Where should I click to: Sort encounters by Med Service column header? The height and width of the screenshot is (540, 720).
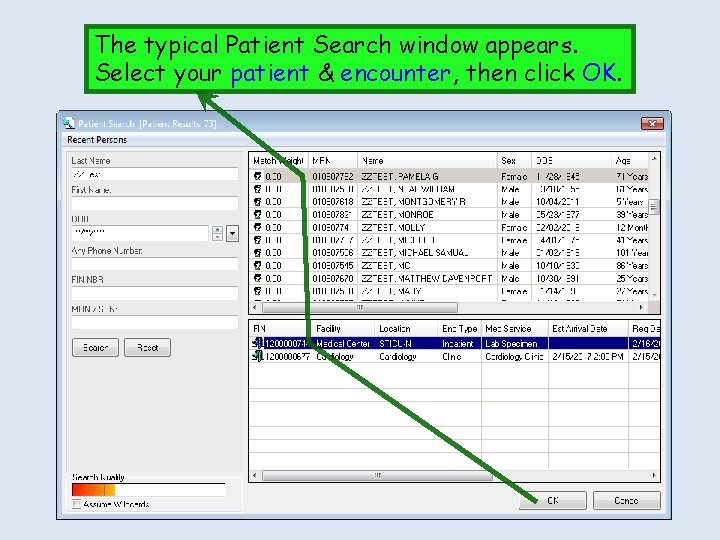515,329
